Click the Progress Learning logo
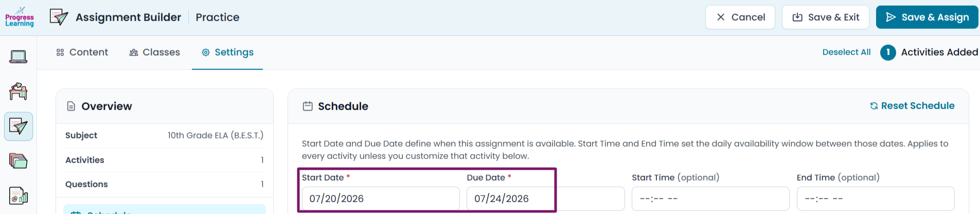Viewport: 980px width, 214px height. (20, 17)
